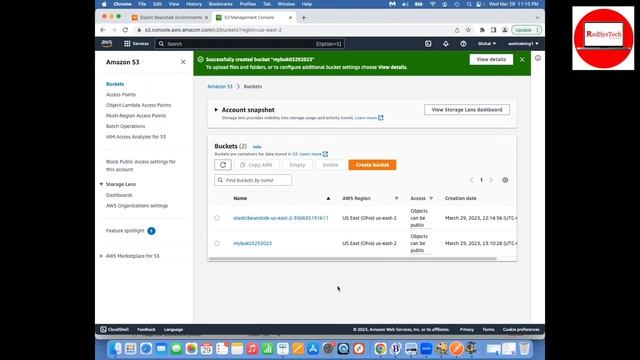Open Dashboards under Storage Lens

[x=119, y=195]
